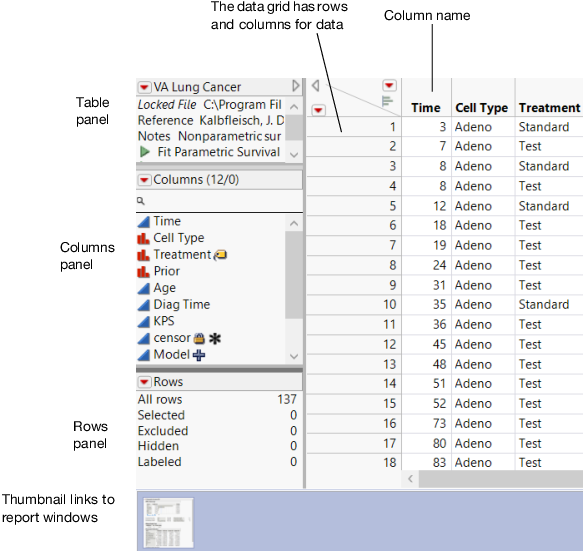Click the Prior nominal modeling icon
The image size is (585, 553).
[x=144, y=272]
